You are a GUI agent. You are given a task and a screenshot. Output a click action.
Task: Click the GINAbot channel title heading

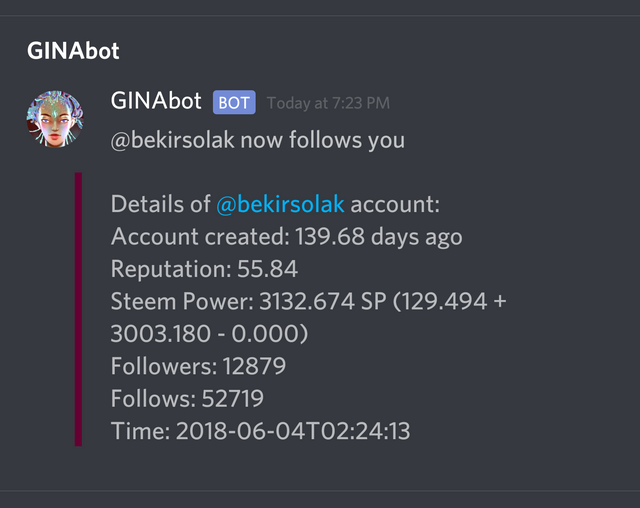coord(73,51)
